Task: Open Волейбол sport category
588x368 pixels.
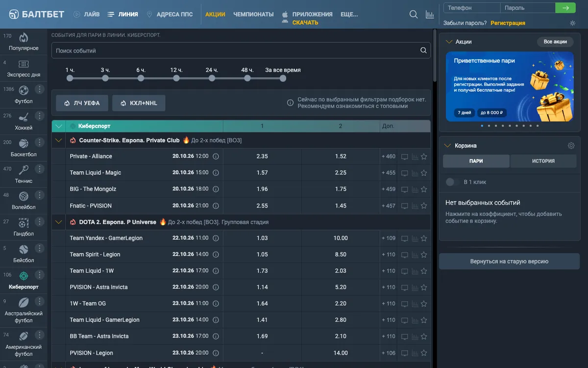Action: [24, 201]
